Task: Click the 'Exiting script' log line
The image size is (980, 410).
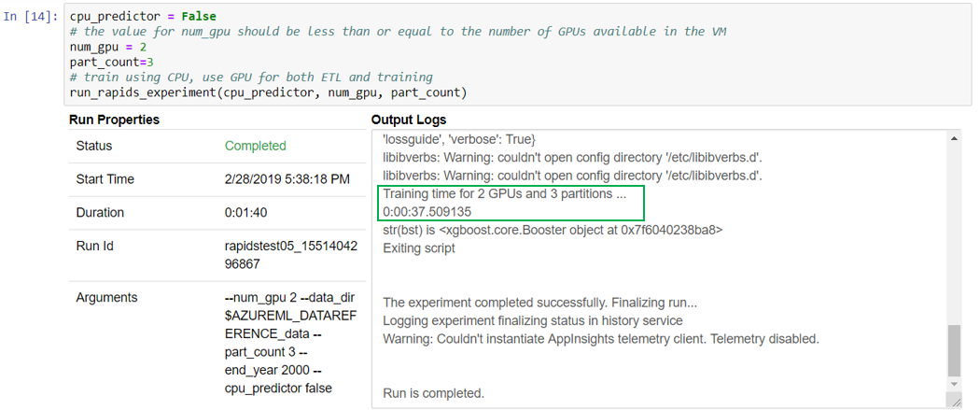Action: pos(419,247)
